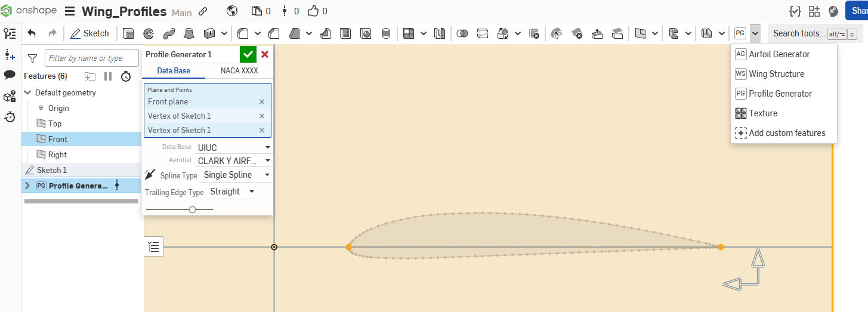
Task: Choose Airfoil Generator from the menu
Action: click(784, 54)
